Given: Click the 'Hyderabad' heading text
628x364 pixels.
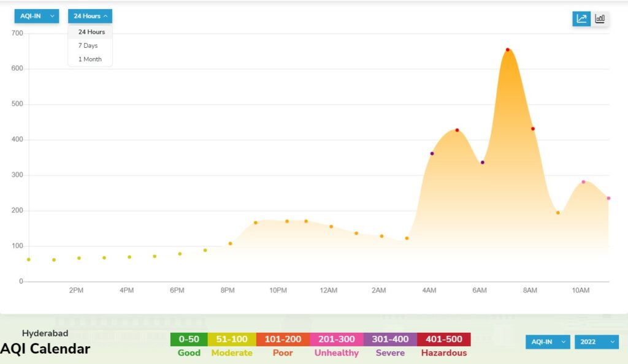Looking at the screenshot, I should click(x=45, y=333).
